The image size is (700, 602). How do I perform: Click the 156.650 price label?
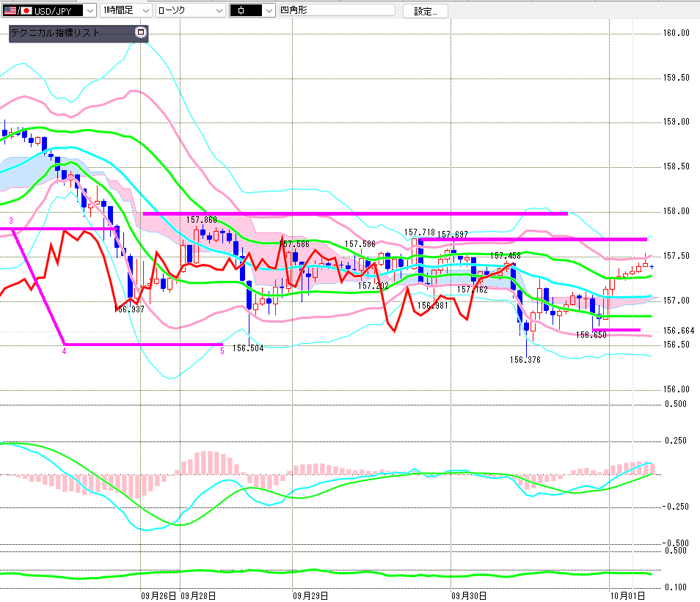pos(591,334)
